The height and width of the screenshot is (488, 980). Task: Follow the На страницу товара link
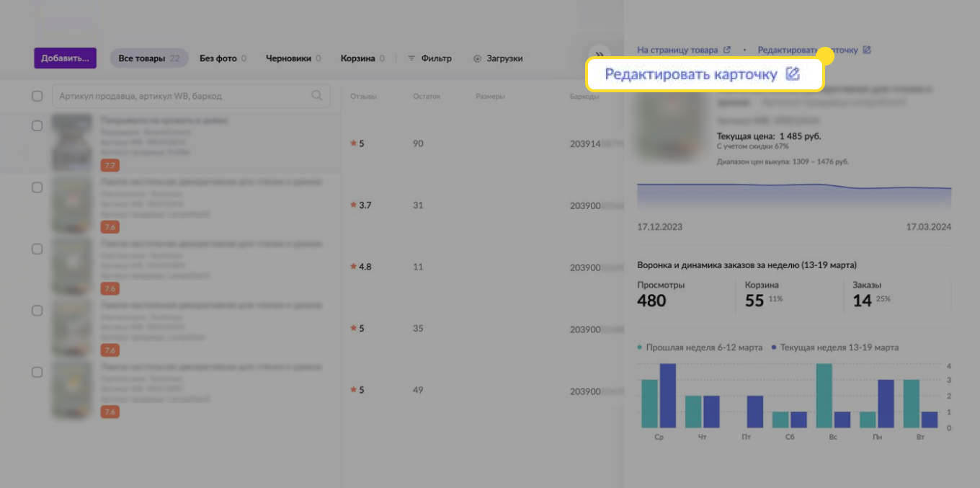[677, 50]
